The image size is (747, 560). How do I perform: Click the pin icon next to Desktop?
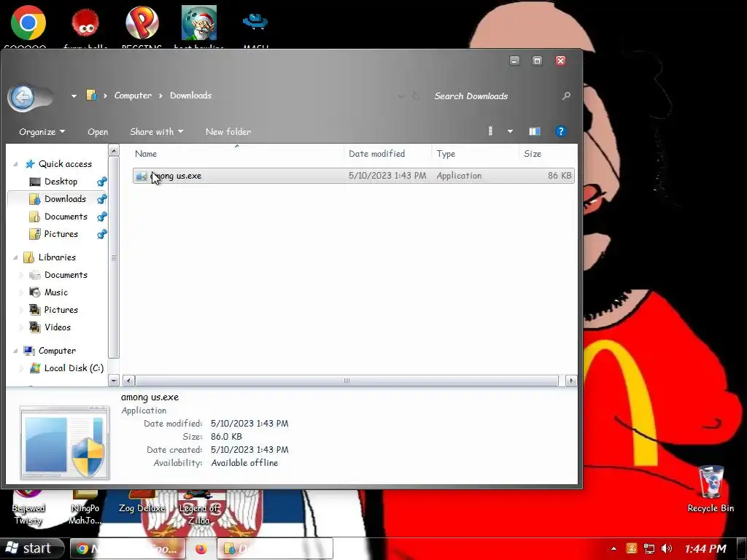[101, 182]
